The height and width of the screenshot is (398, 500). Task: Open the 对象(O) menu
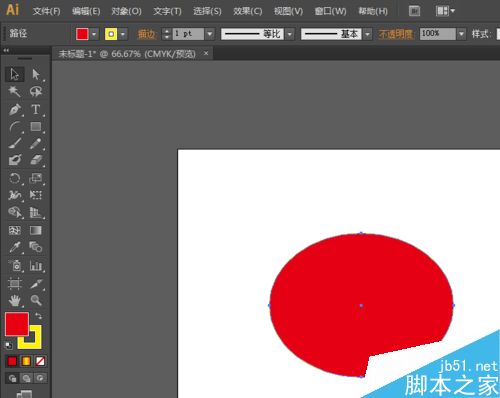[126, 11]
